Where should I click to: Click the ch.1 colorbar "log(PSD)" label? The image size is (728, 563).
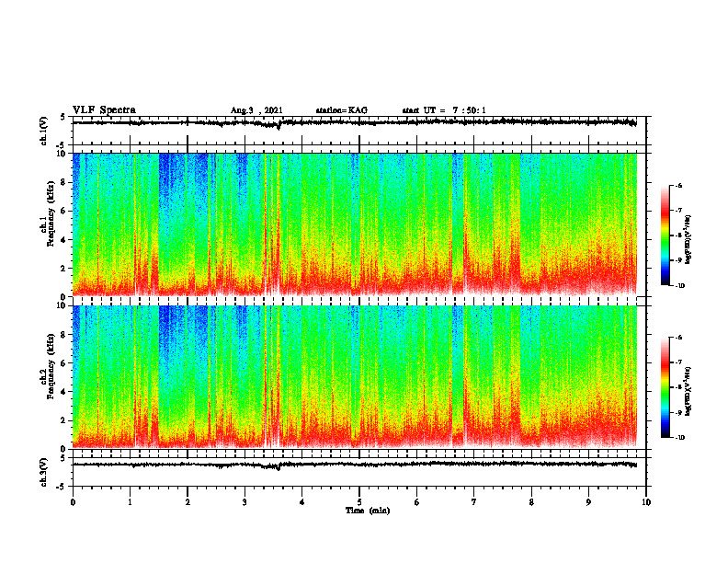point(688,240)
